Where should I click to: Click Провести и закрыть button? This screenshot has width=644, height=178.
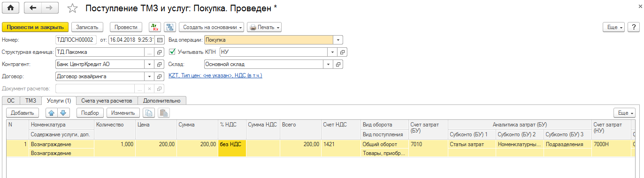[35, 27]
